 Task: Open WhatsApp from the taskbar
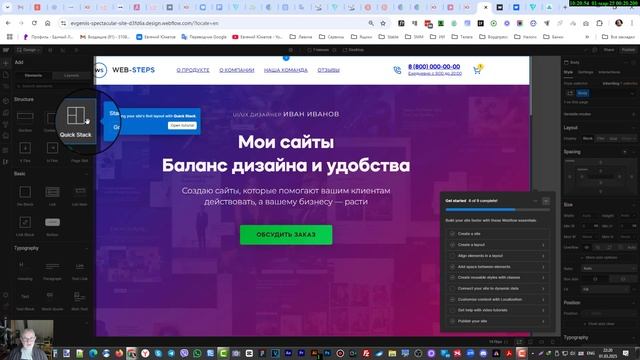coord(197,353)
